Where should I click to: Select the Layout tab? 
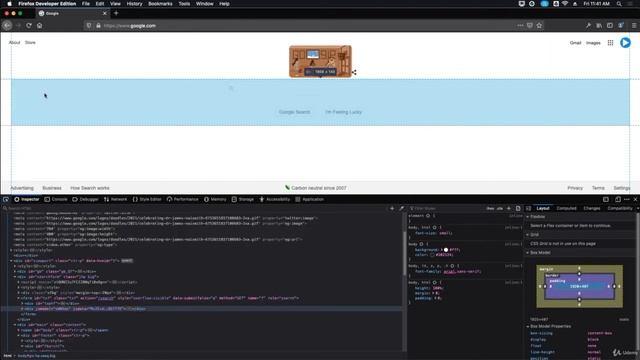pyautogui.click(x=543, y=209)
